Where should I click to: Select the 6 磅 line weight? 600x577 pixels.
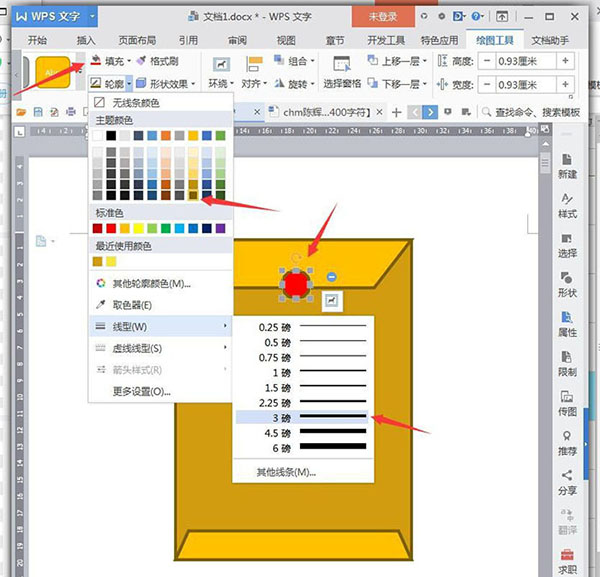tap(302, 448)
